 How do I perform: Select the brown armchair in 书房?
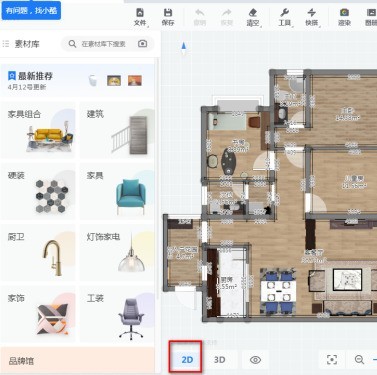(254, 121)
